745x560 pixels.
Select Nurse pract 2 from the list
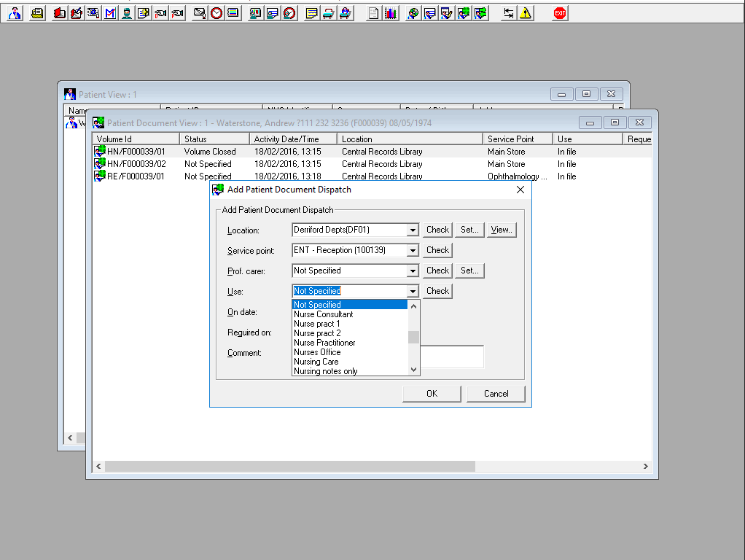[x=350, y=333]
